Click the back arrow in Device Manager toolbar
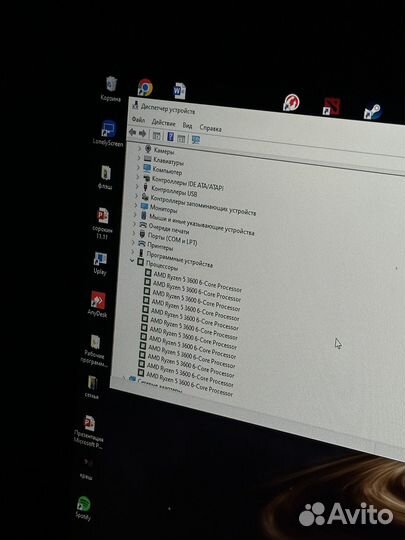 click(132, 133)
